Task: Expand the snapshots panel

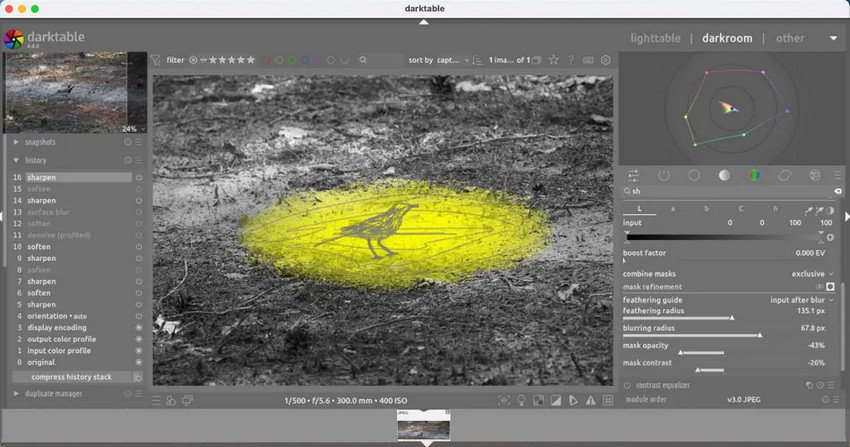Action: (x=16, y=142)
